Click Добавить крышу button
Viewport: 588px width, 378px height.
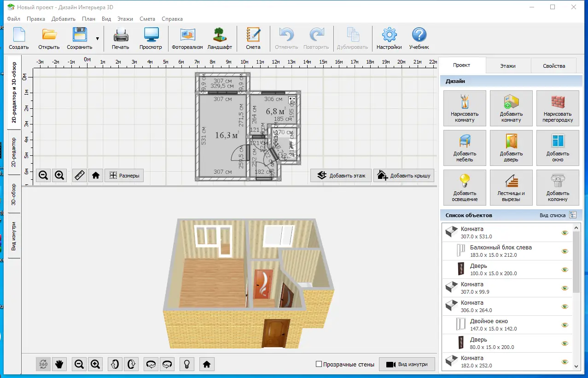404,175
